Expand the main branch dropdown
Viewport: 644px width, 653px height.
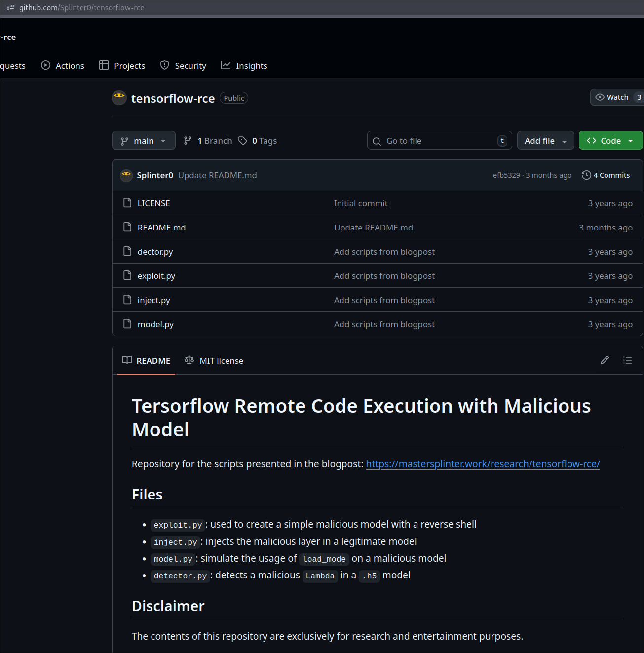click(144, 141)
